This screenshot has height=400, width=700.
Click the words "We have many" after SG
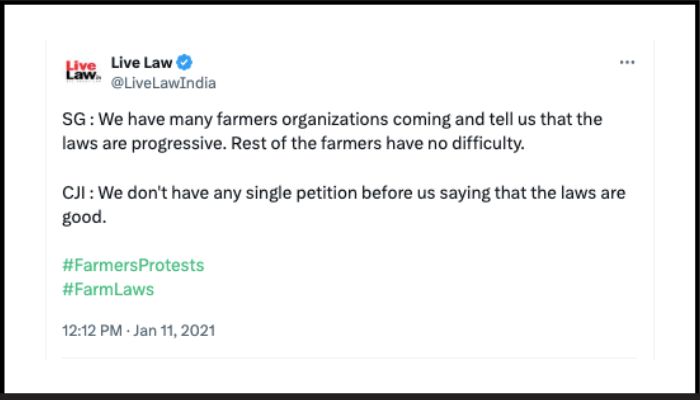(x=143, y=119)
